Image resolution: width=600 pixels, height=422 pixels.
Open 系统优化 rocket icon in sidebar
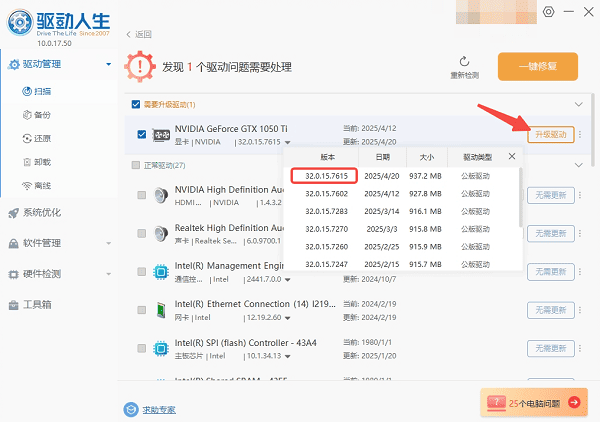click(x=12, y=212)
